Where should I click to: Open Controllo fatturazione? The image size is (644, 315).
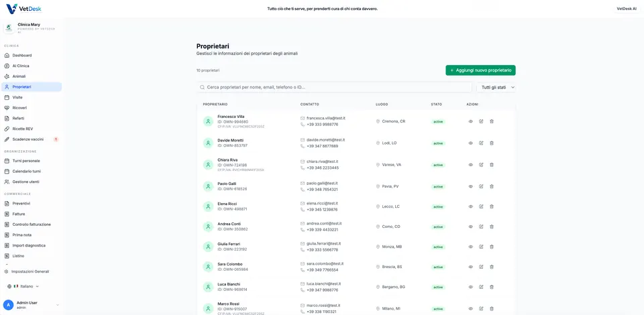click(x=32, y=225)
